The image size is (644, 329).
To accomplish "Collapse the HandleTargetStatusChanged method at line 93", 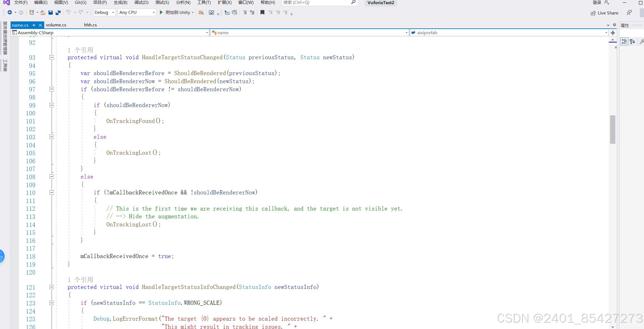I will [x=51, y=57].
